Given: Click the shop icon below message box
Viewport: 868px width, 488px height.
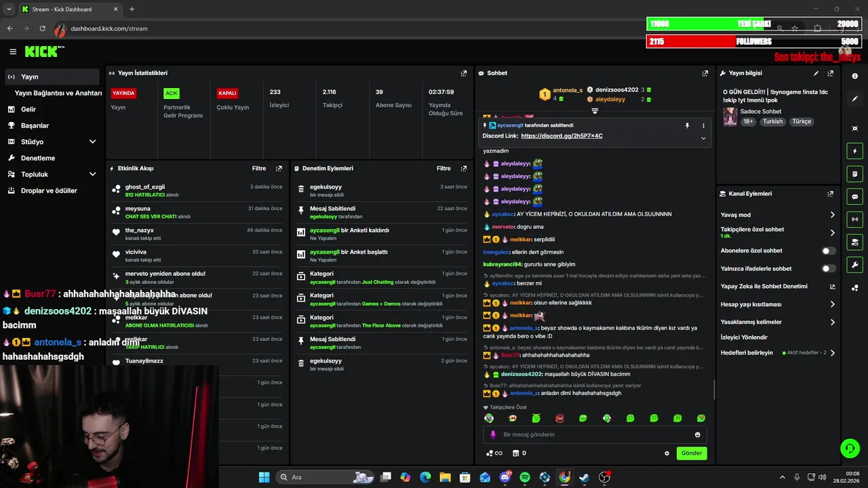Looking at the screenshot, I should (515, 453).
